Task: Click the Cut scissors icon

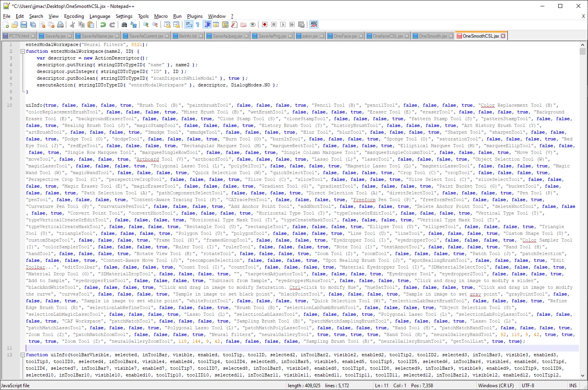Action: [x=73, y=25]
